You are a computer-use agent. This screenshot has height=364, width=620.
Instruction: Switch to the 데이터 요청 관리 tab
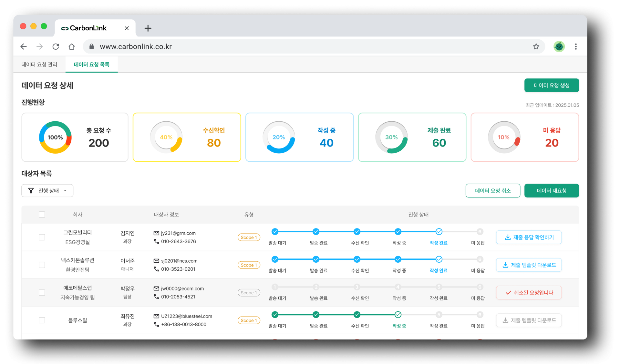tap(39, 64)
